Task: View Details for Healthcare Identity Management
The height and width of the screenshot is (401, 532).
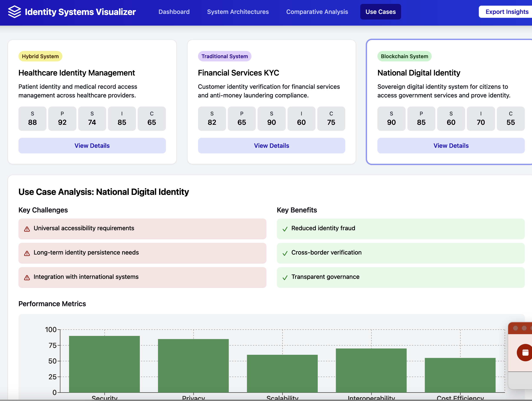Action: point(92,146)
